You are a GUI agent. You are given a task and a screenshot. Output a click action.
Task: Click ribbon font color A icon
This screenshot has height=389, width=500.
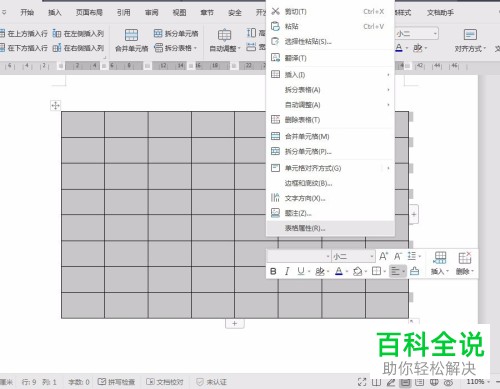[x=399, y=48]
